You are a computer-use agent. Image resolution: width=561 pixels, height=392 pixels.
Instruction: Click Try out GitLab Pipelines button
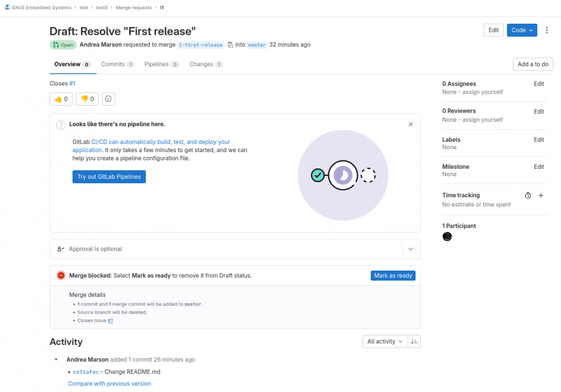[109, 177]
